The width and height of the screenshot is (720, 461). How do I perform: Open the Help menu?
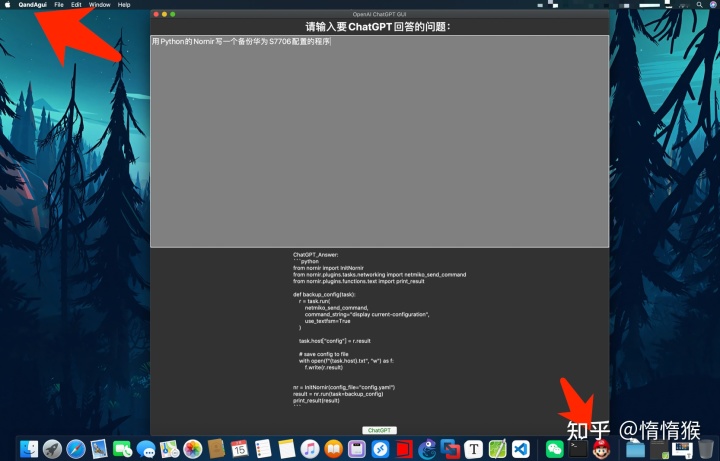coord(124,5)
